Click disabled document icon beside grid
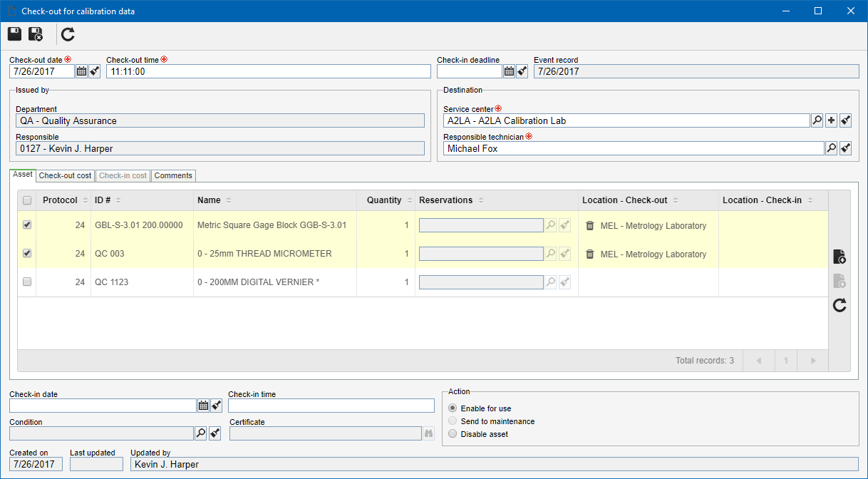 tap(839, 281)
